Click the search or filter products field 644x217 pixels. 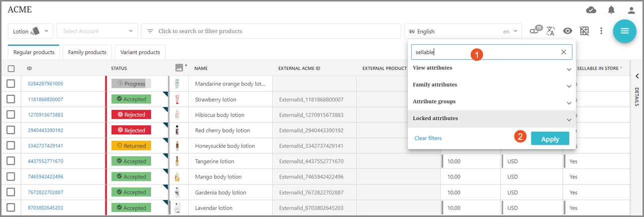click(270, 31)
